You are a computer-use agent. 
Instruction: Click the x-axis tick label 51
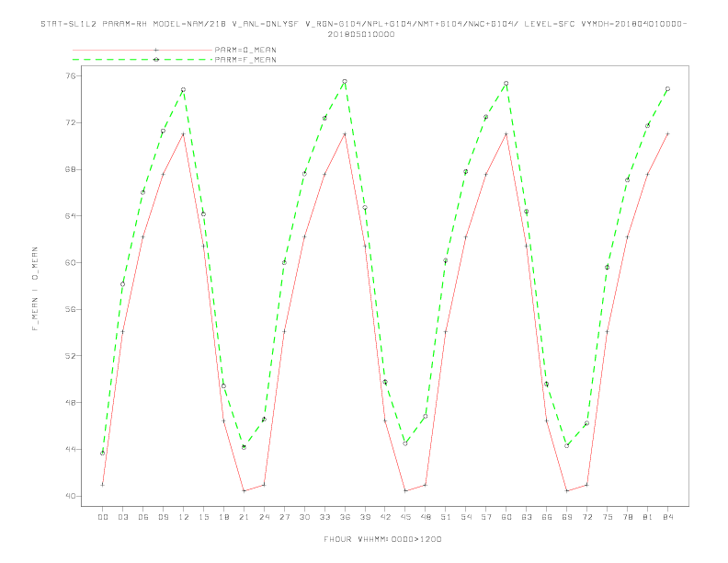[446, 517]
